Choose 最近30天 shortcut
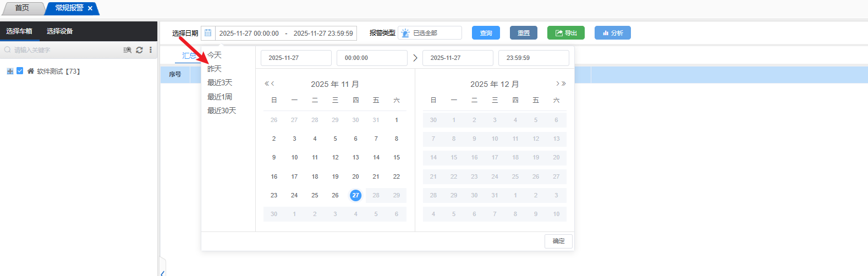The image size is (868, 276). coord(222,111)
